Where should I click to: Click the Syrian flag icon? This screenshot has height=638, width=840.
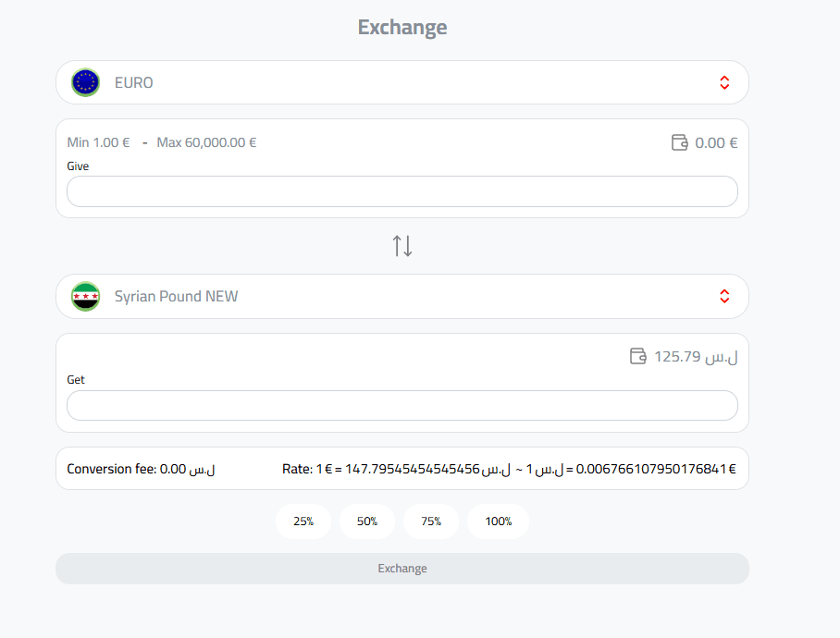86,297
